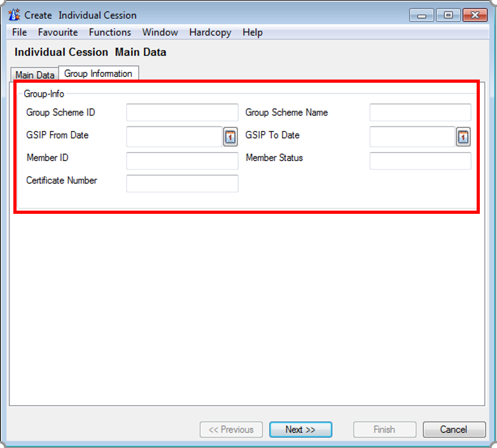Select the GSIP To Date input box
The image size is (497, 448).
point(412,137)
